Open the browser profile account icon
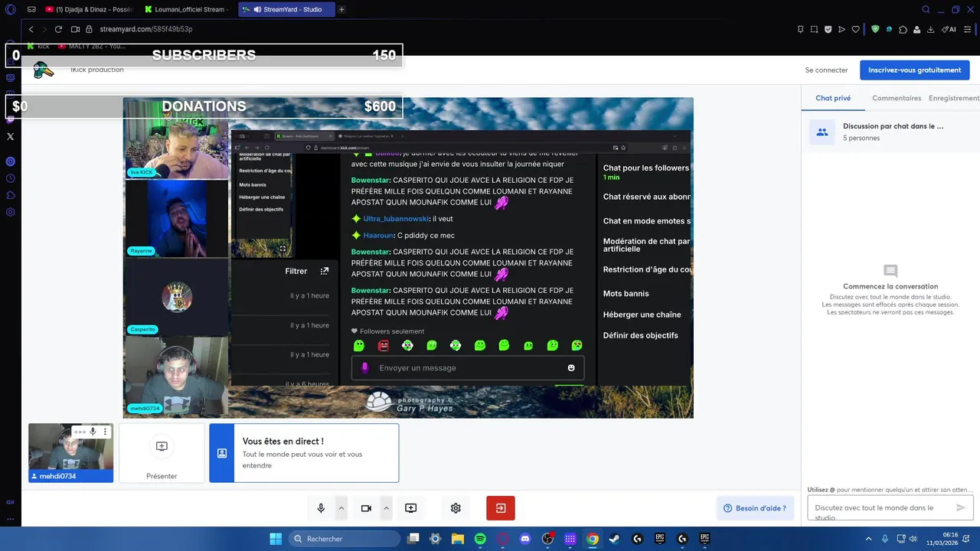Image resolution: width=980 pixels, height=551 pixels. click(x=917, y=29)
